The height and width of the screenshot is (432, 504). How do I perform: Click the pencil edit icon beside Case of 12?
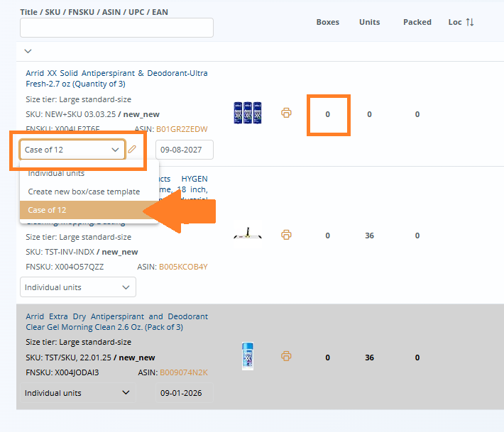pyautogui.click(x=132, y=150)
